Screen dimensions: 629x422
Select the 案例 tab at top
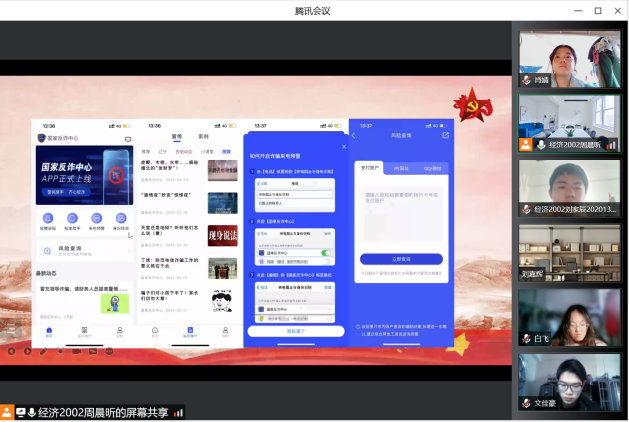203,136
